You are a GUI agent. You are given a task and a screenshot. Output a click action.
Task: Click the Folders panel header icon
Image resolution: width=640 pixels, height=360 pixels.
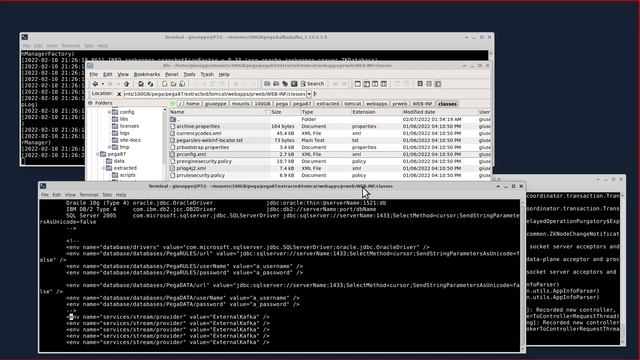pyautogui.click(x=91, y=103)
